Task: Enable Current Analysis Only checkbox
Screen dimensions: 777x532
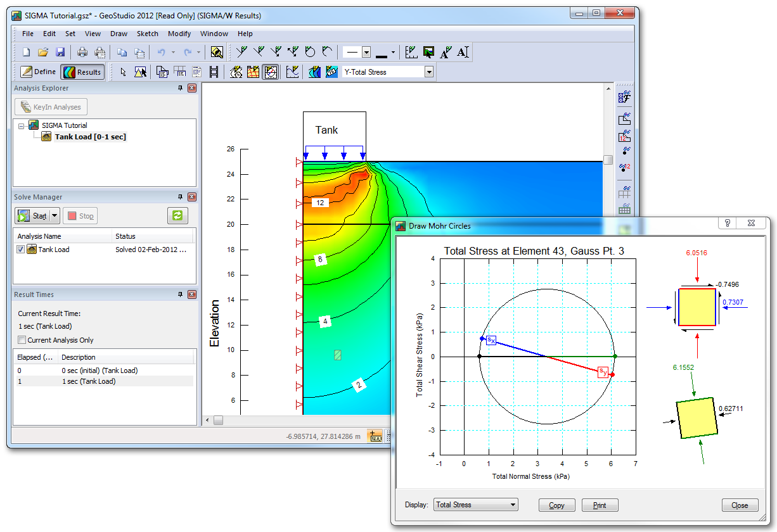Action: (22, 340)
